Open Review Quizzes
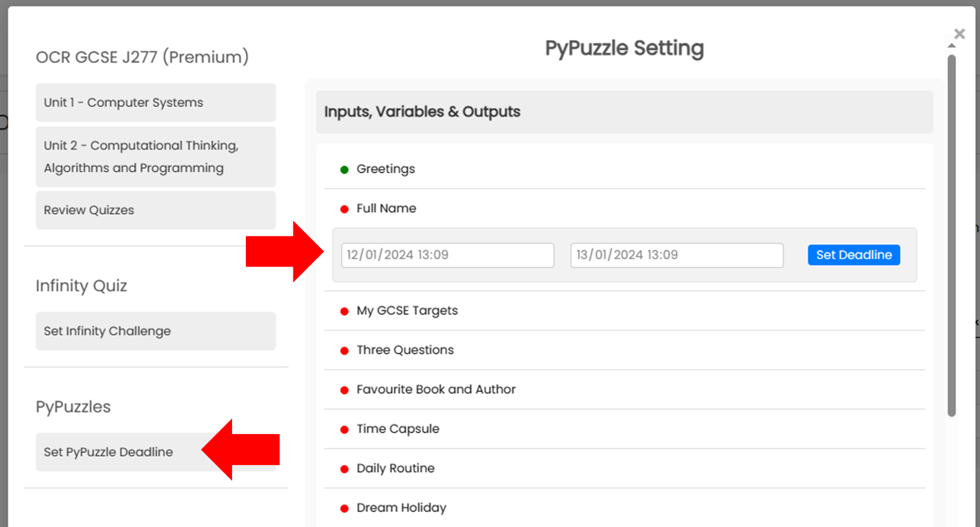The height and width of the screenshot is (527, 980). [156, 210]
